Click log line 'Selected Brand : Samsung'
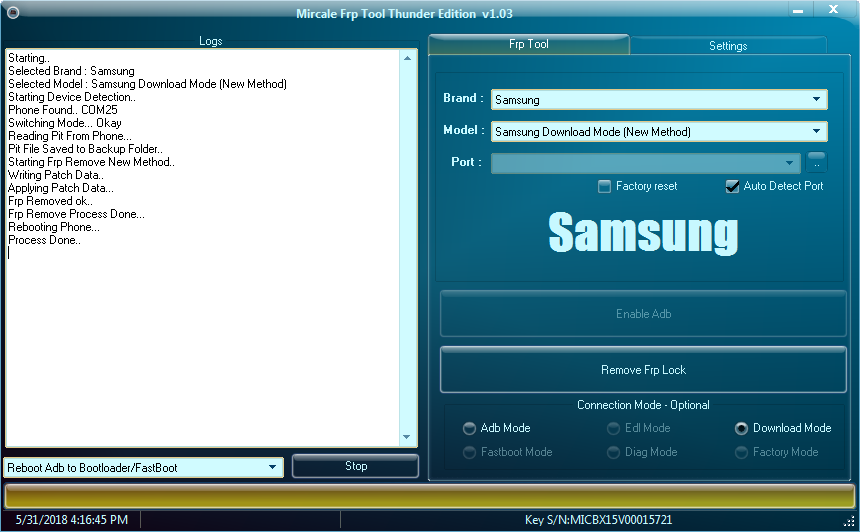The height and width of the screenshot is (532, 860). [x=71, y=71]
